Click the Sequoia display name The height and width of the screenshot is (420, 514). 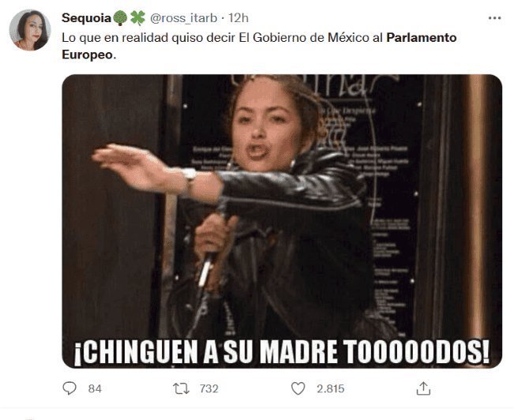[x=87, y=18]
